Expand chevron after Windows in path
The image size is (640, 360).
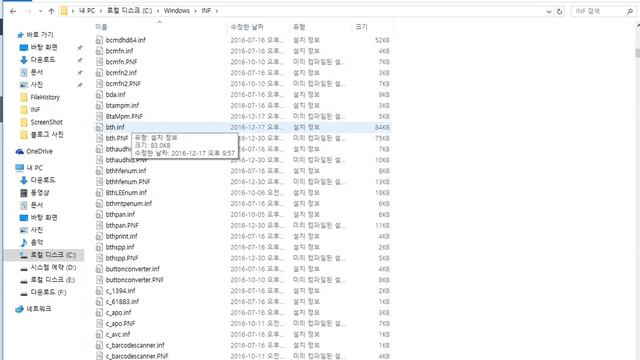(x=196, y=11)
